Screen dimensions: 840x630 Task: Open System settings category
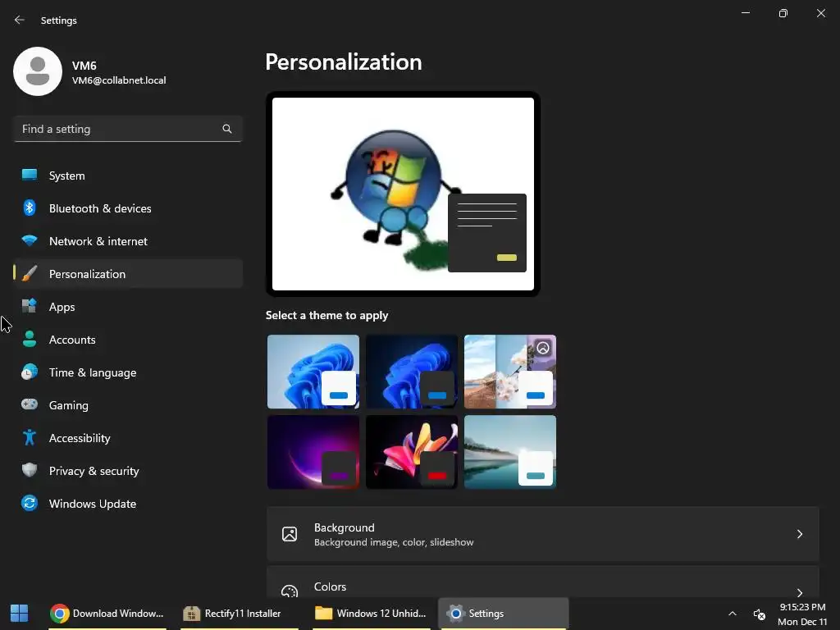click(x=128, y=176)
